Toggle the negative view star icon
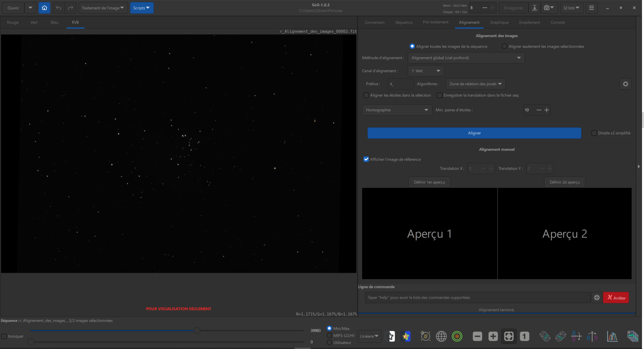The width and height of the screenshot is (644, 349). coord(391,336)
